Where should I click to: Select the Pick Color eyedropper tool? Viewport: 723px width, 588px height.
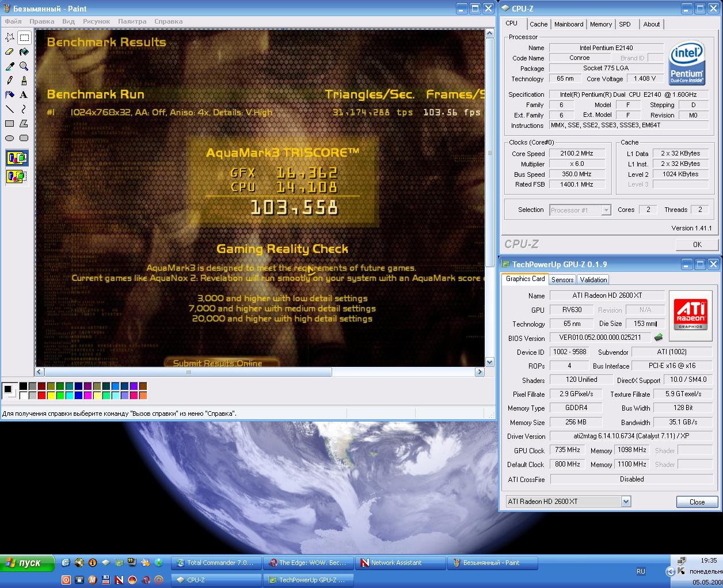click(x=10, y=66)
